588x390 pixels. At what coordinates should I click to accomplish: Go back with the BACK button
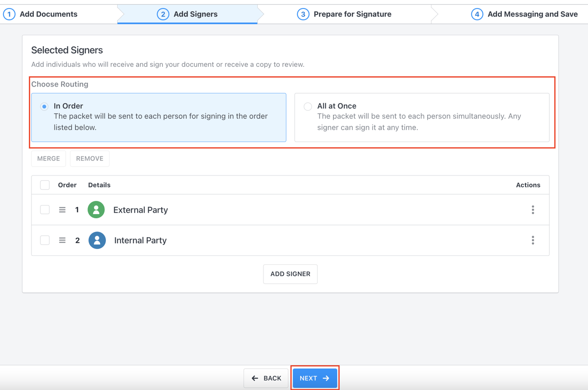point(266,378)
